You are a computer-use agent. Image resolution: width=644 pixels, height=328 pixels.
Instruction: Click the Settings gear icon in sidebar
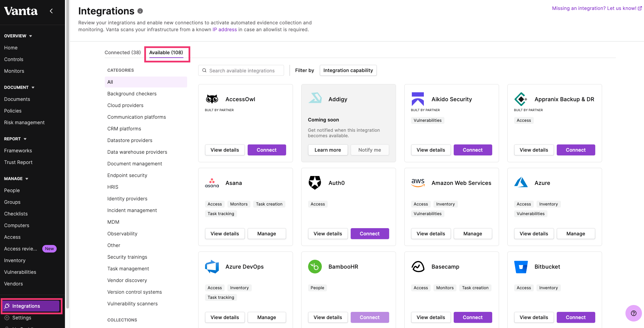point(7,318)
